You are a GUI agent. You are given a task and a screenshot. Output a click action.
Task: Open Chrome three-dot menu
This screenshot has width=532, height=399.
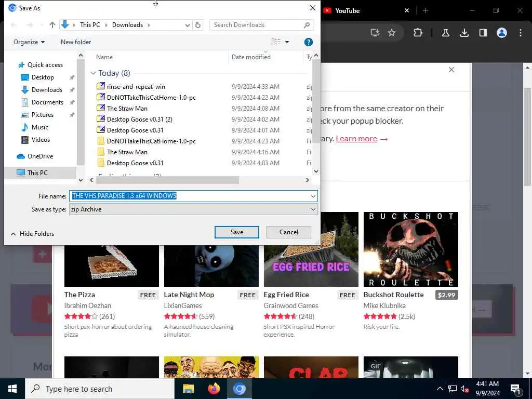[x=521, y=33]
